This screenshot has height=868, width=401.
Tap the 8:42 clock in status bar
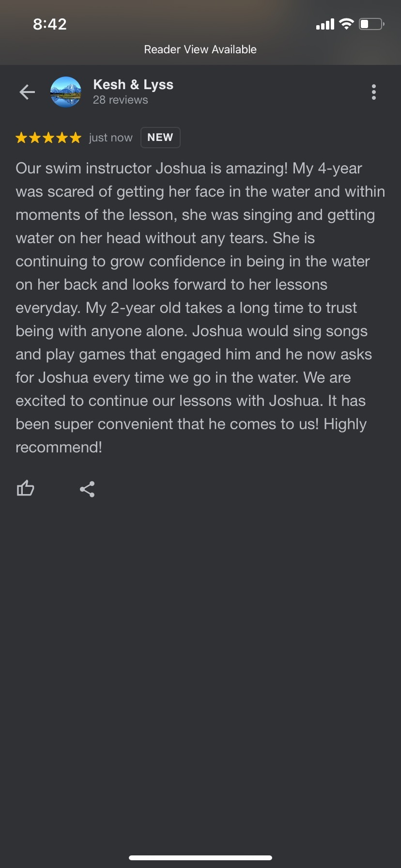click(x=50, y=24)
